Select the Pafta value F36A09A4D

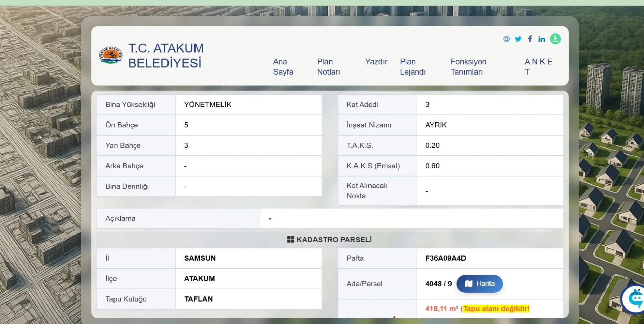pyautogui.click(x=446, y=258)
